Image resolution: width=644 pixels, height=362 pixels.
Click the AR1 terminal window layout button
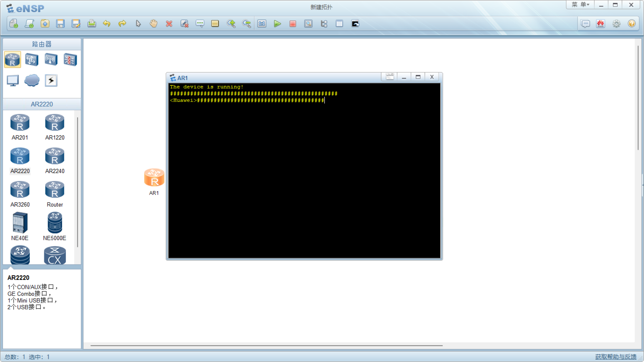(x=389, y=77)
